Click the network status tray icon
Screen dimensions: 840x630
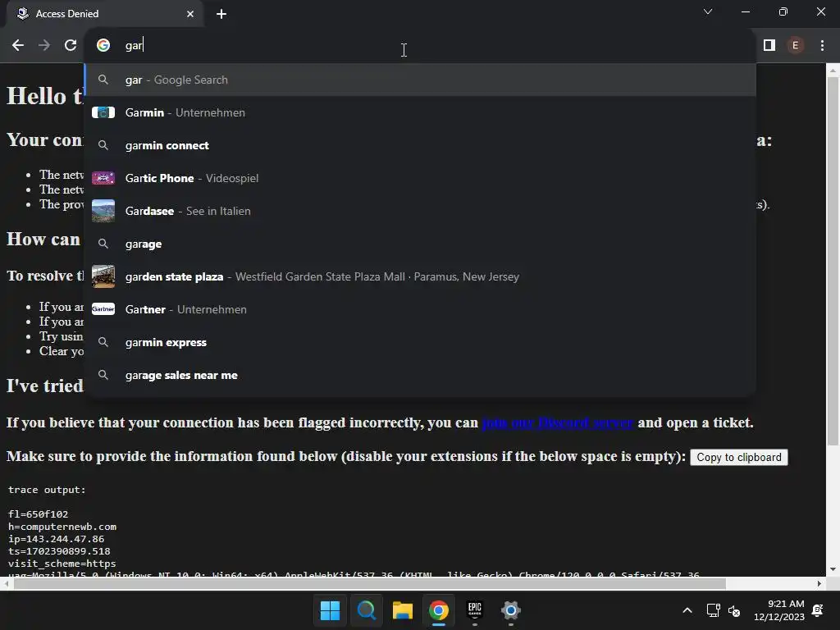713,610
